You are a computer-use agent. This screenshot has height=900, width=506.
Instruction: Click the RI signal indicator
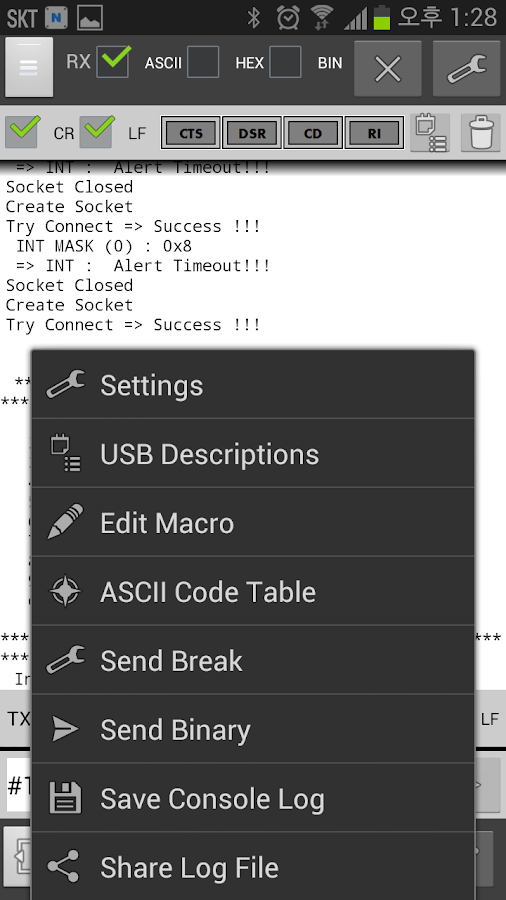point(375,133)
